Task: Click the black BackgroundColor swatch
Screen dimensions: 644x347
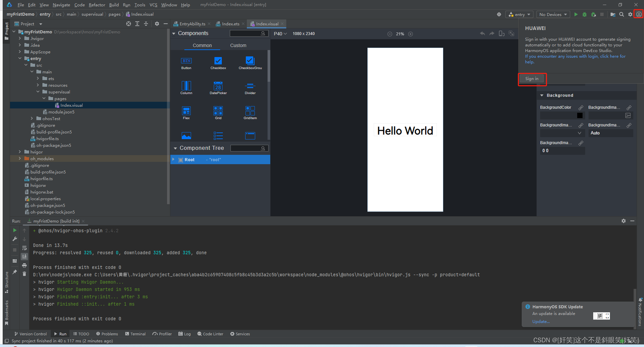Action: (x=580, y=115)
